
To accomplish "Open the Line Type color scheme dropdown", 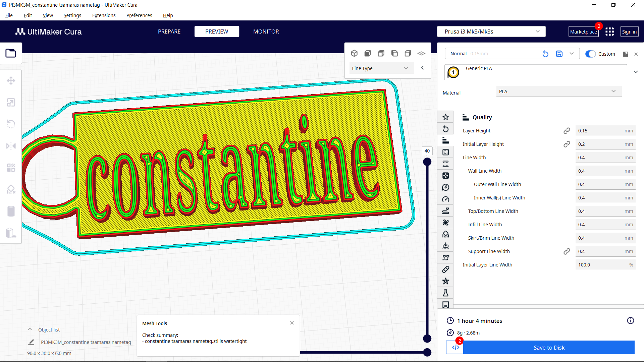I will coord(381,68).
